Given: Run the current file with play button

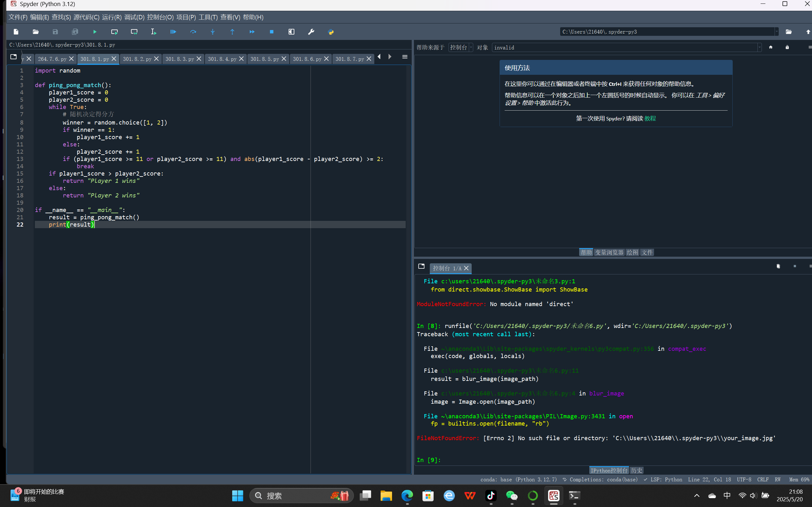Looking at the screenshot, I should [95, 32].
